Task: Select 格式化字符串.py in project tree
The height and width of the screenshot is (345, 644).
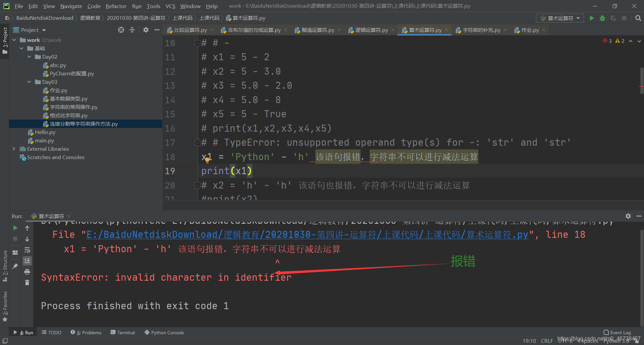Action: pyautogui.click(x=68, y=115)
